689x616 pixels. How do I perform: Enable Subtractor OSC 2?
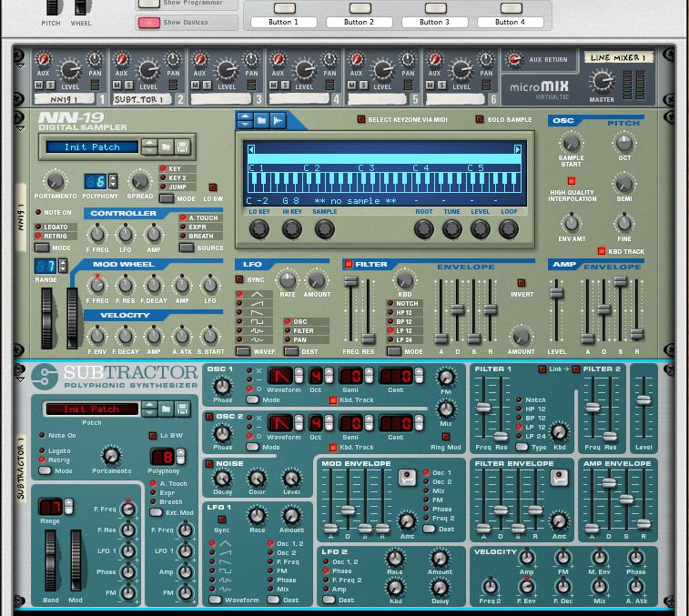[x=209, y=417]
